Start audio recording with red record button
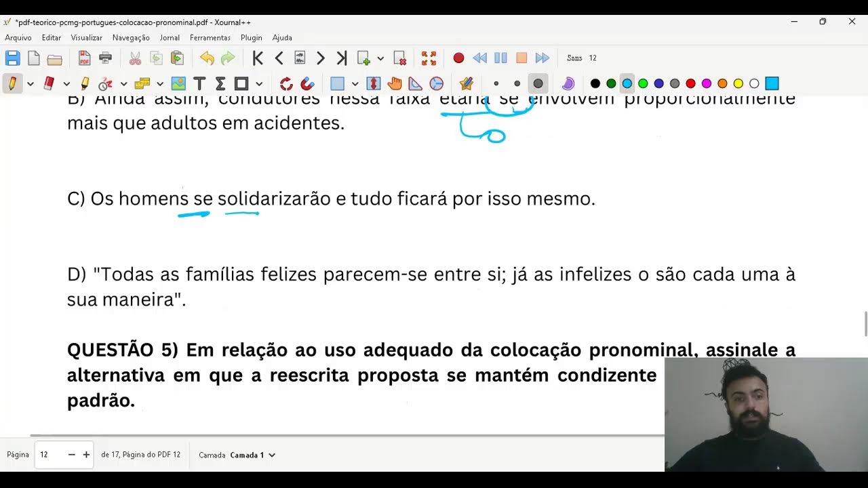The image size is (868, 488). coord(458,58)
